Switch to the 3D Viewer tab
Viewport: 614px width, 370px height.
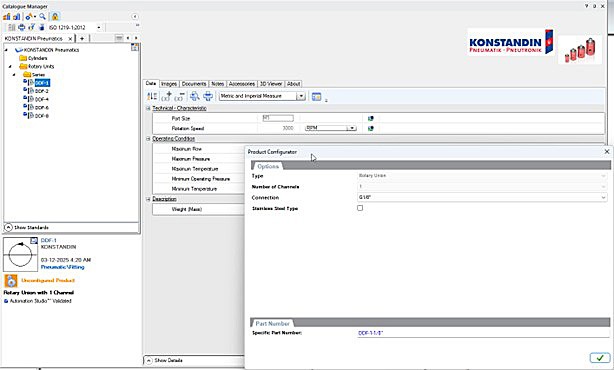pyautogui.click(x=271, y=84)
